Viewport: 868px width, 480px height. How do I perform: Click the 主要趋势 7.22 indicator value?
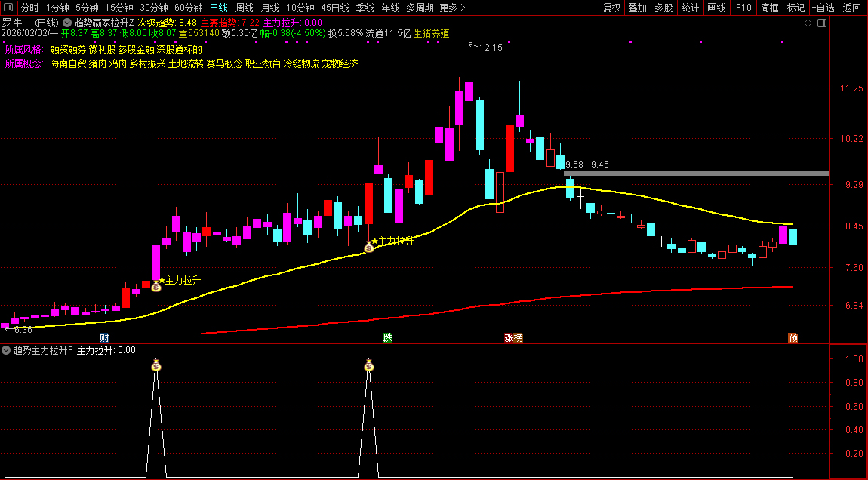(229, 23)
